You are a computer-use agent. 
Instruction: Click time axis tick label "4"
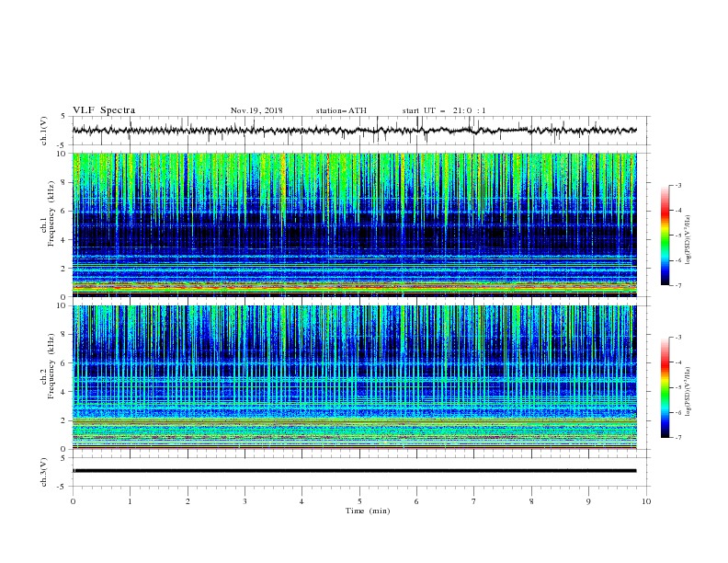(301, 501)
